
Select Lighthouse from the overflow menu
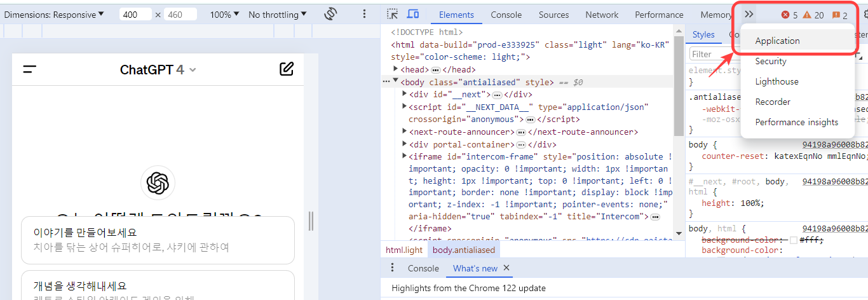799,81
